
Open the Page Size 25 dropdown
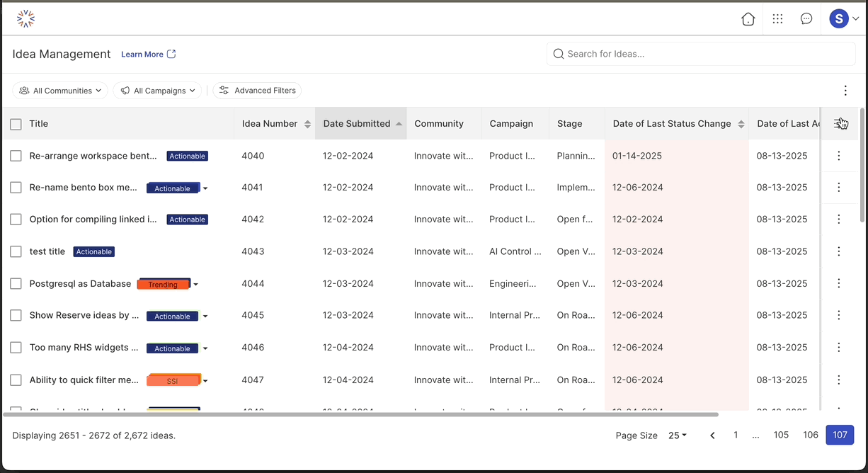[x=678, y=435]
